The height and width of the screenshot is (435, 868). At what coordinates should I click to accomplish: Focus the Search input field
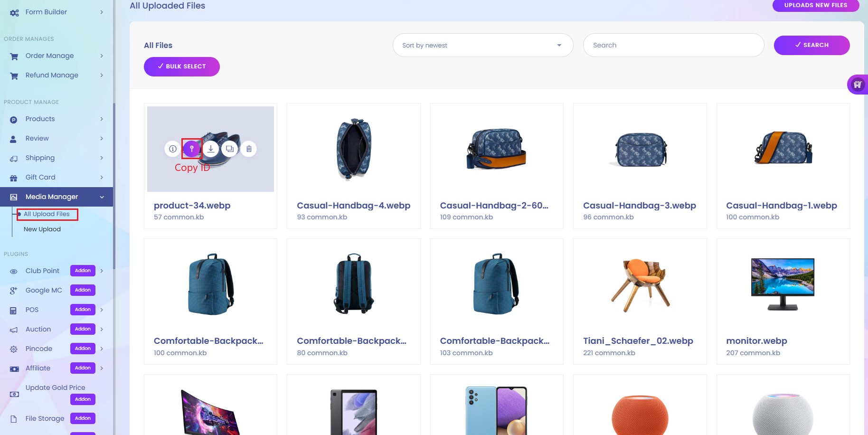673,45
